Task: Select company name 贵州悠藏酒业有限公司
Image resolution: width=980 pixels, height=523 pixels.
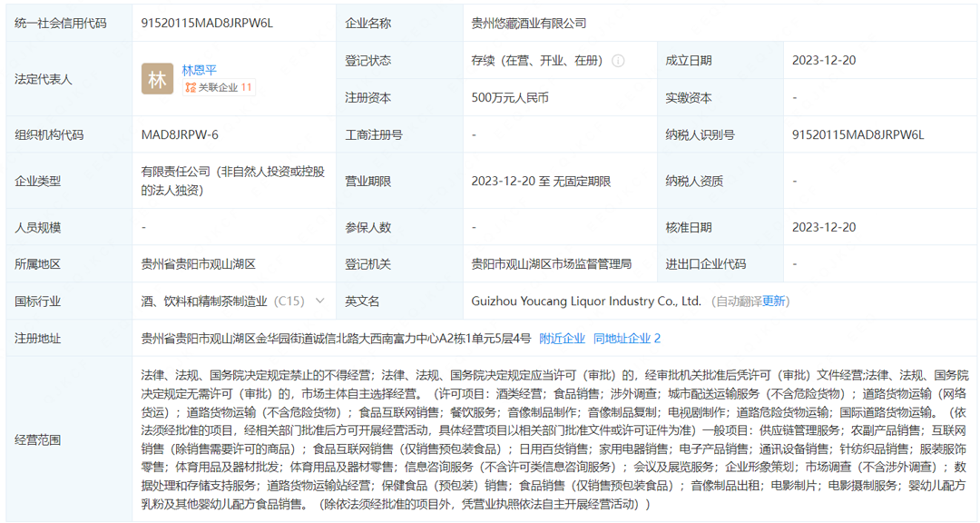Action: click(529, 23)
